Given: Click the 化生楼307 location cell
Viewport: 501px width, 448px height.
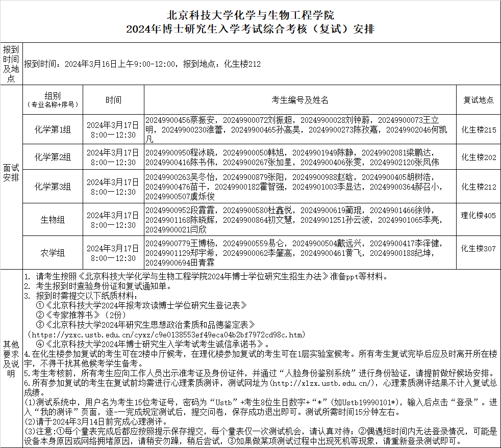Looking at the screenshot, I should pyautogui.click(x=478, y=249).
